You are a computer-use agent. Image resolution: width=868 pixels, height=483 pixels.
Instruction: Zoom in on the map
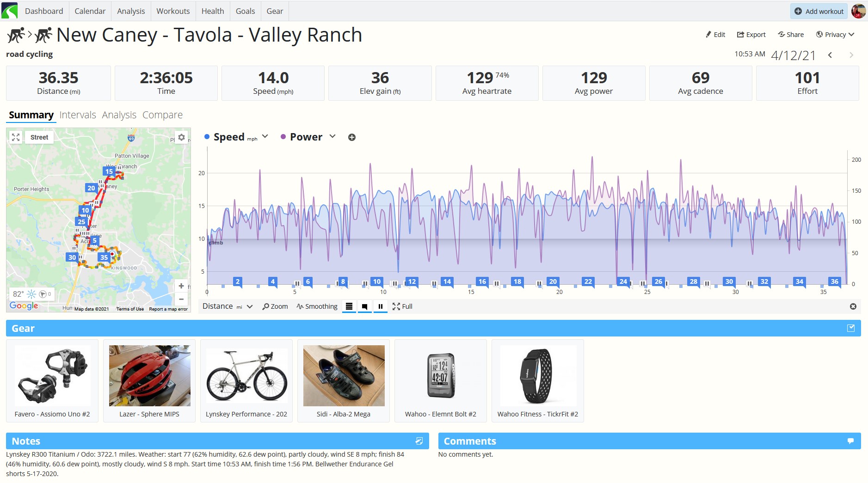click(181, 286)
